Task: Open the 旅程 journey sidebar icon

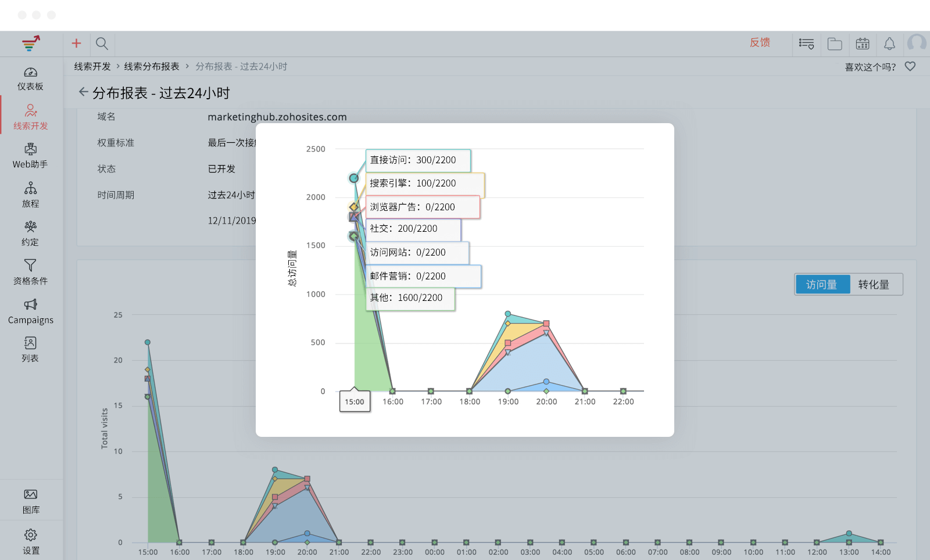Action: pyautogui.click(x=30, y=189)
